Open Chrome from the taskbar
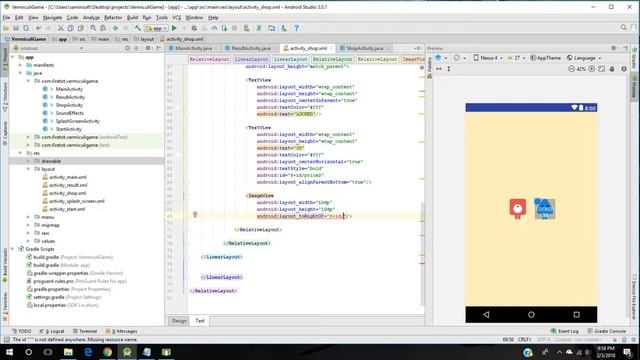This screenshot has width=640, height=360. (107, 352)
